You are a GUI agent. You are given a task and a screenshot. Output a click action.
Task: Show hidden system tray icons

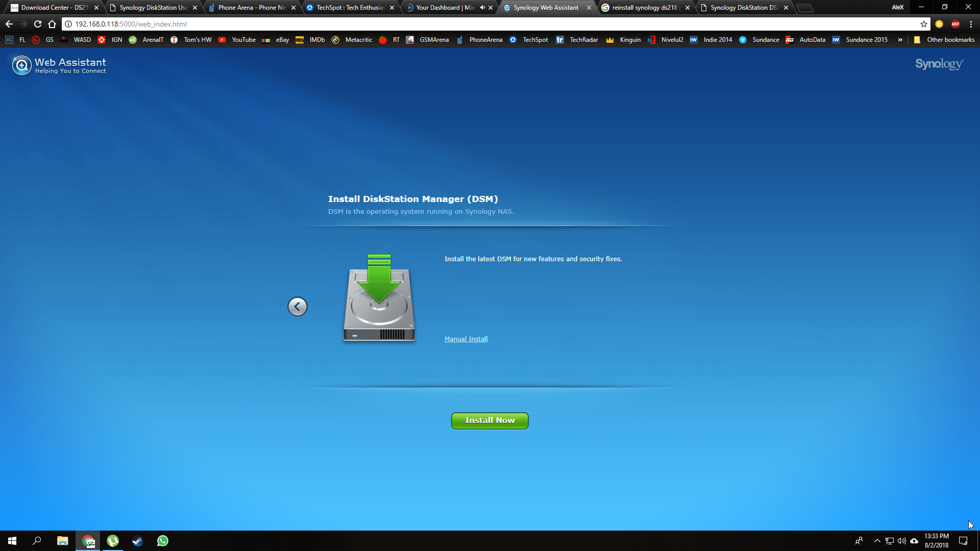coord(877,541)
